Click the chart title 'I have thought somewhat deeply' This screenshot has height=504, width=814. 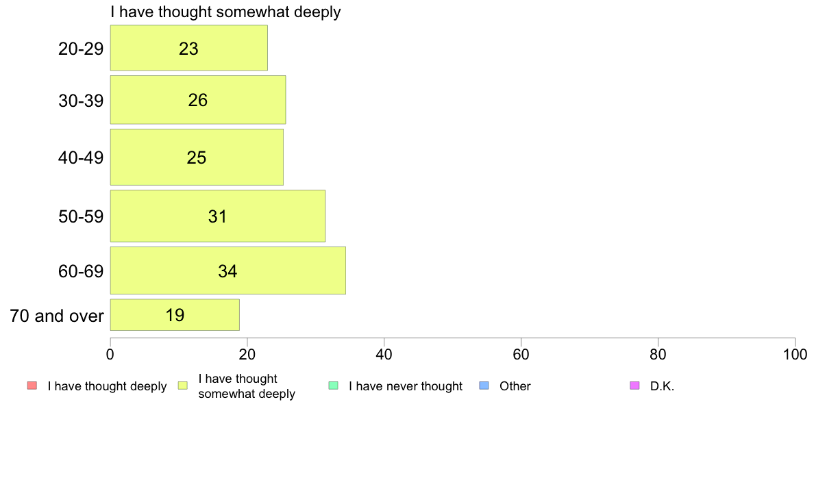225,12
